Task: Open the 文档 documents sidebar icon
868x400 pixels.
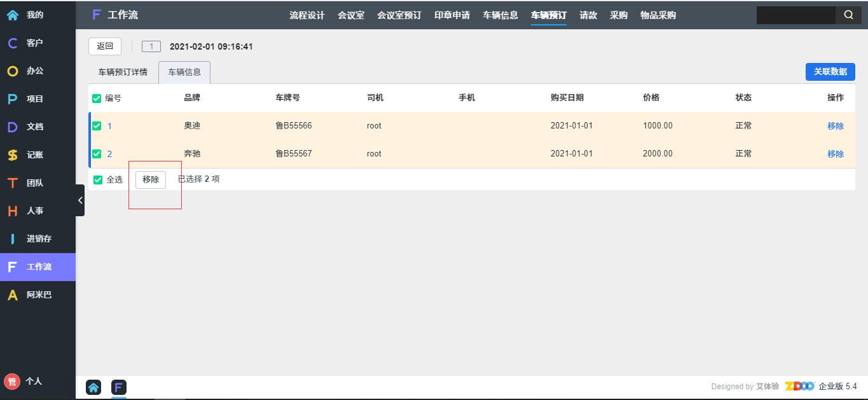Action: point(12,127)
